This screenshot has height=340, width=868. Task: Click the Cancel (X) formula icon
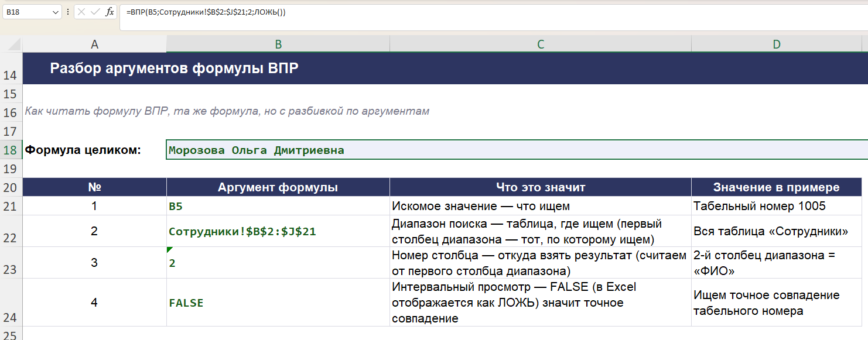point(82,12)
